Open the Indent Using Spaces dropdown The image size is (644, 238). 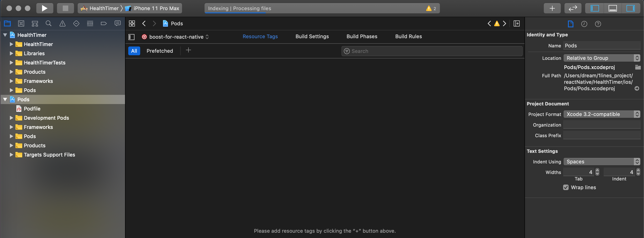[x=602, y=162]
